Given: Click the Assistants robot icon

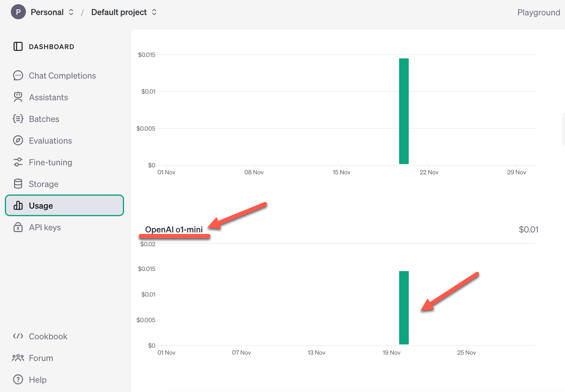Looking at the screenshot, I should [18, 97].
